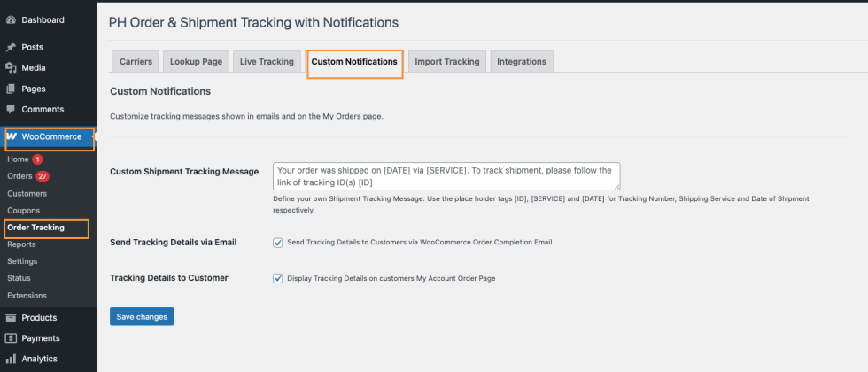Uncheck Send Tracking Details via Email
Screen dimensions: 868x372
[278, 242]
